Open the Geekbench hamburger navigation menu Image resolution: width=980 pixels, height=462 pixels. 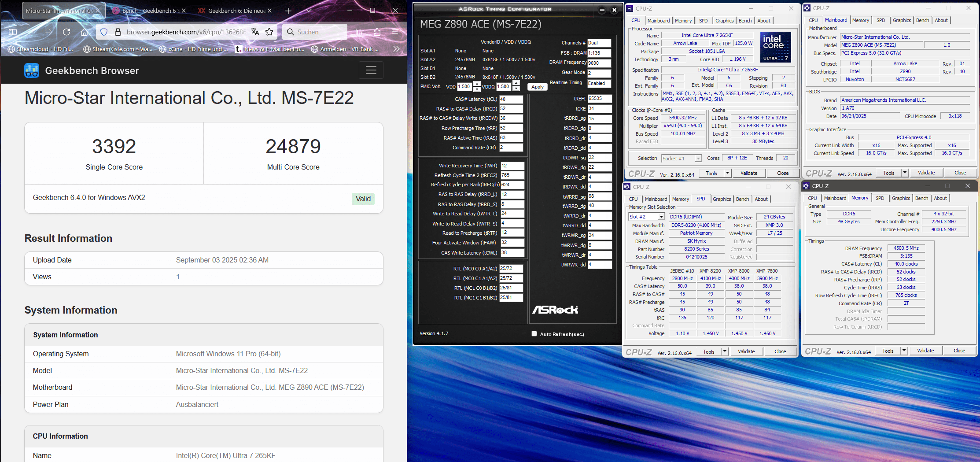point(371,70)
